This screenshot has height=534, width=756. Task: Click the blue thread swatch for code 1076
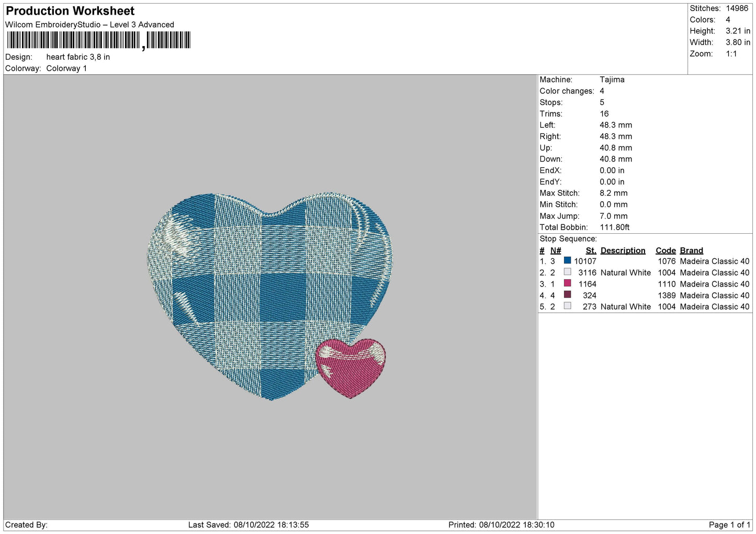[567, 260]
